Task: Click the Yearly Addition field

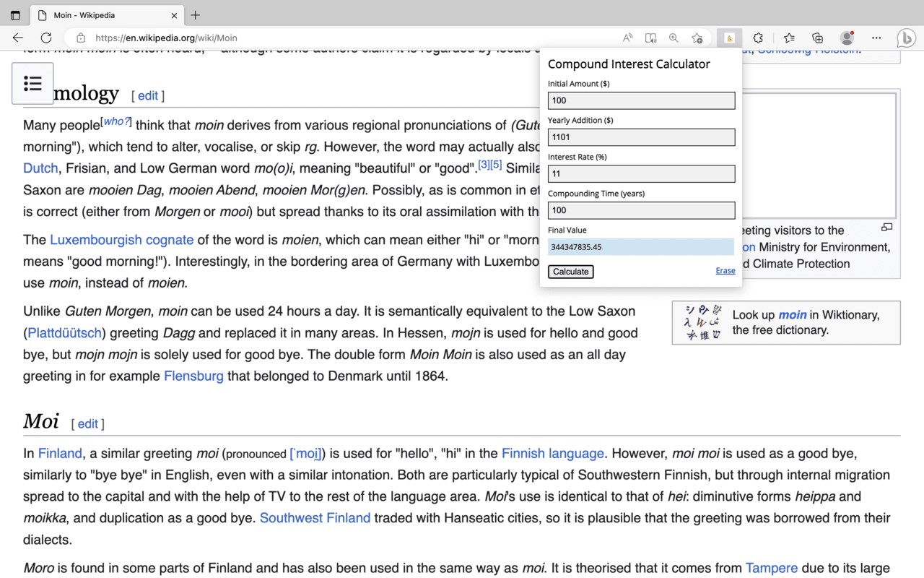Action: tap(641, 137)
